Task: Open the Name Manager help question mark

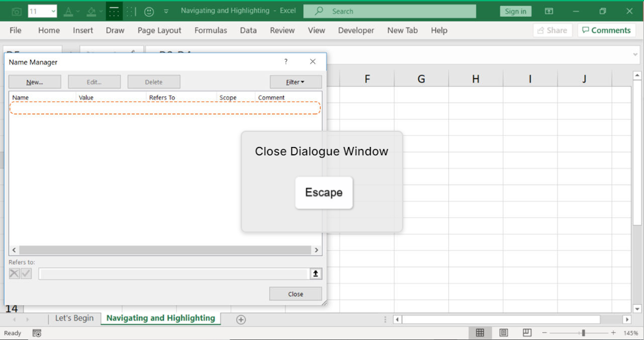Action: click(286, 62)
